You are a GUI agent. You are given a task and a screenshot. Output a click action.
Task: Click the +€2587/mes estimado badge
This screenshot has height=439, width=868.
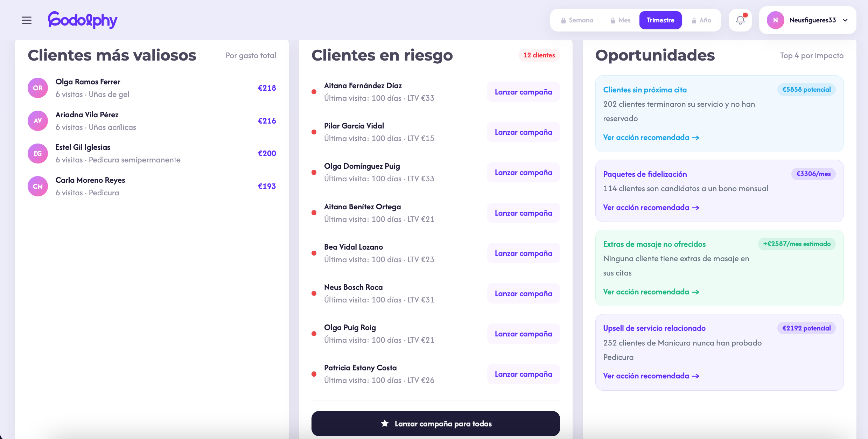[797, 244]
